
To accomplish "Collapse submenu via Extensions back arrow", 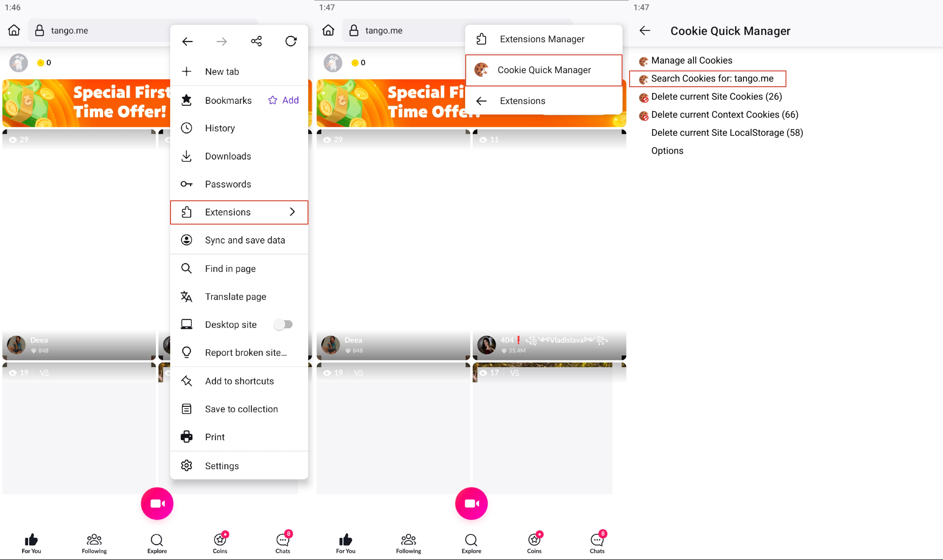I will [x=481, y=101].
